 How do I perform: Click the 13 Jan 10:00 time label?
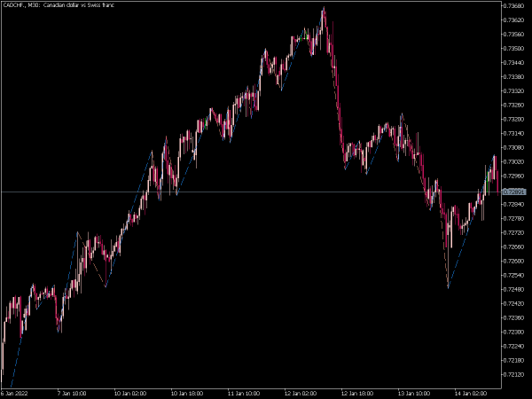coord(413,394)
